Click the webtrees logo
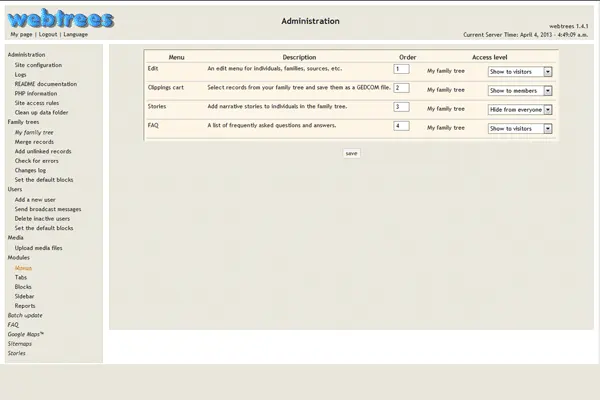Image resolution: width=600 pixels, height=400 pixels. click(57, 18)
